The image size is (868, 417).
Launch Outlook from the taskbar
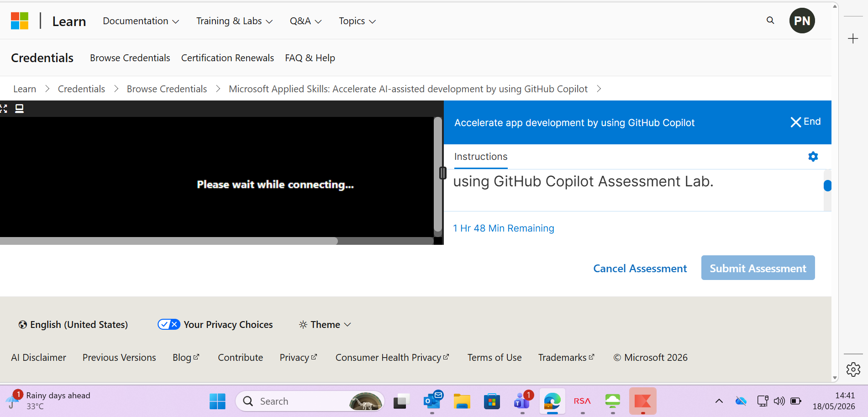(x=432, y=401)
